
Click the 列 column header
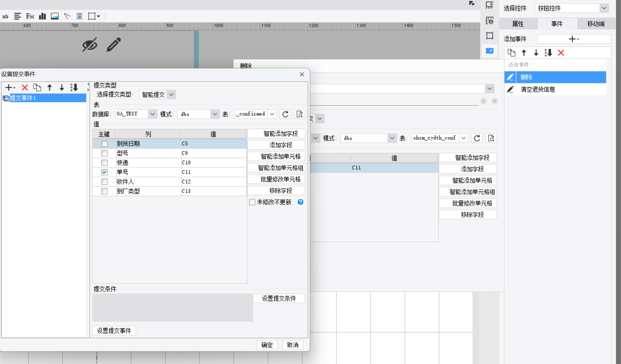(x=148, y=134)
